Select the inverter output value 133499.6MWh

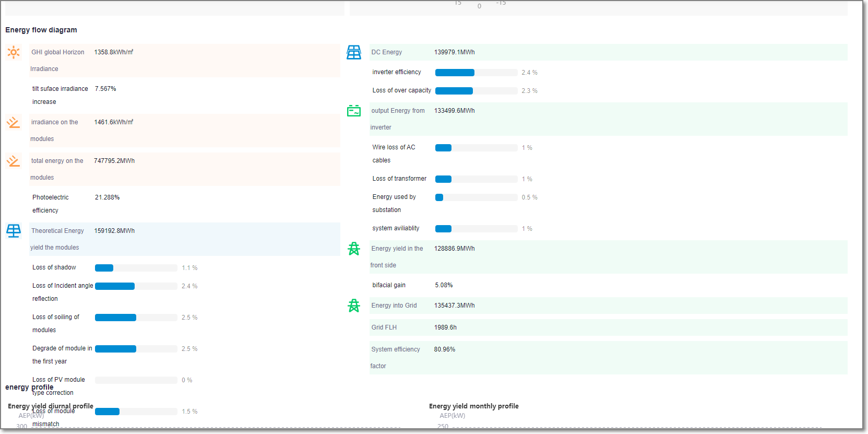pyautogui.click(x=455, y=111)
